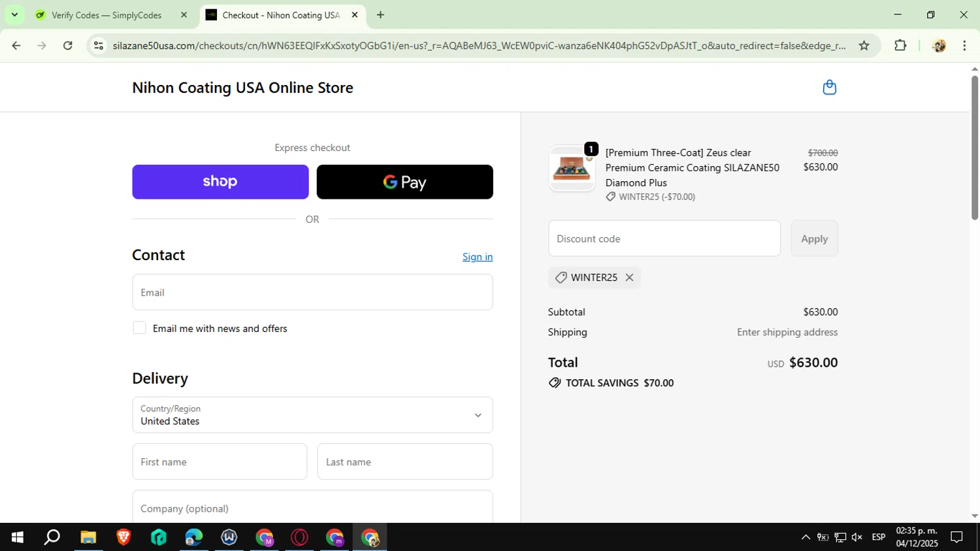980x551 pixels.
Task: Click the browser address bar URL
Action: click(479, 46)
